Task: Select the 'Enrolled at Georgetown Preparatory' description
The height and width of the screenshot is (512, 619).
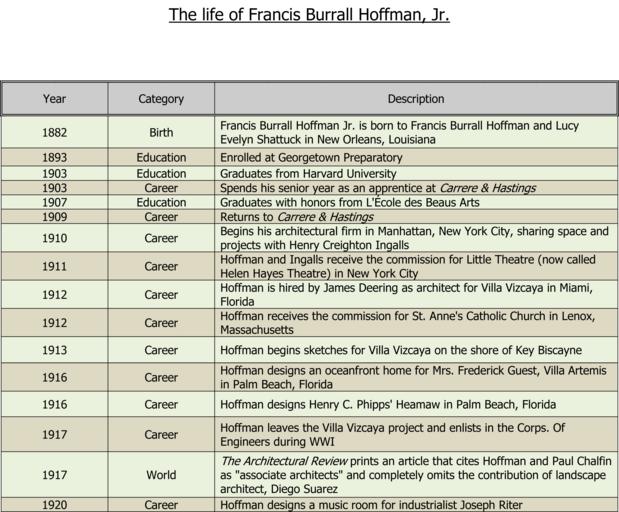Action: [x=311, y=158]
